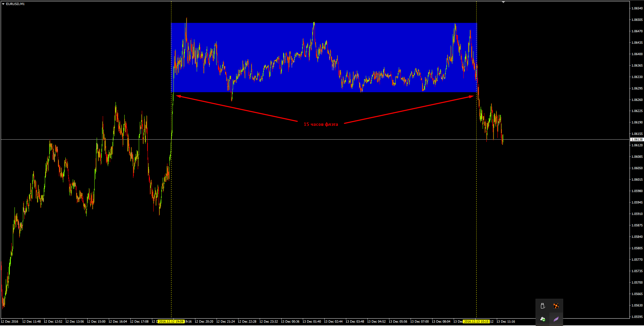The height and width of the screenshot is (326, 644).
Task: Click the "12 Dec 15:00" time axis label
Action: (96, 322)
